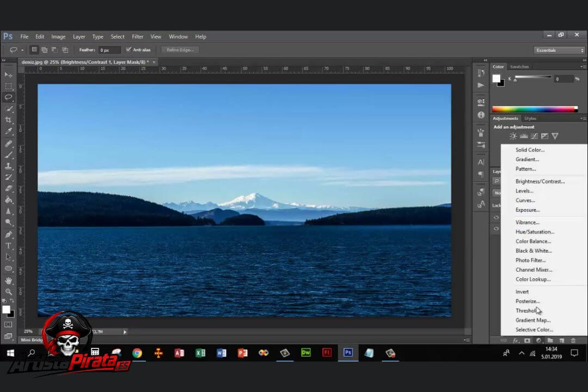Open the Image menu
The image size is (588, 392).
point(58,37)
